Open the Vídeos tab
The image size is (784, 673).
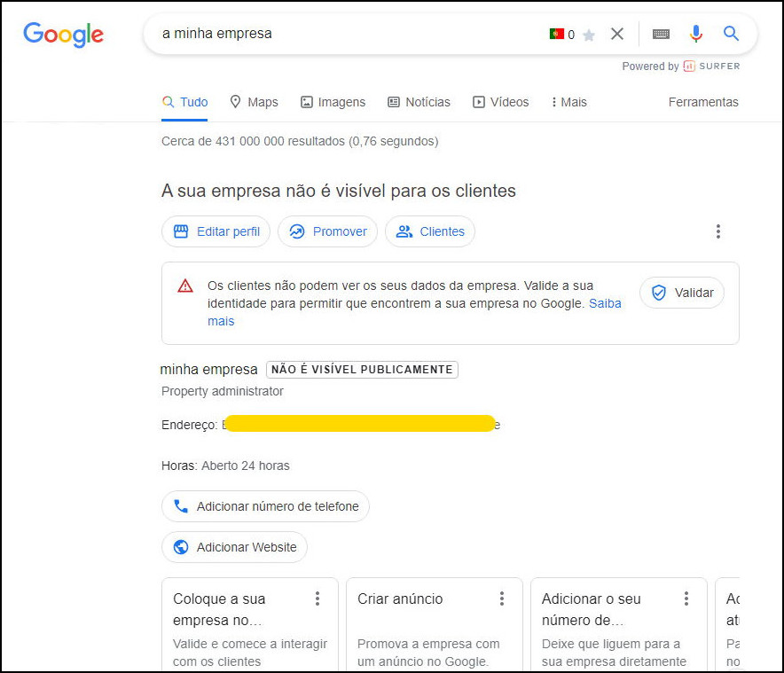coord(500,102)
